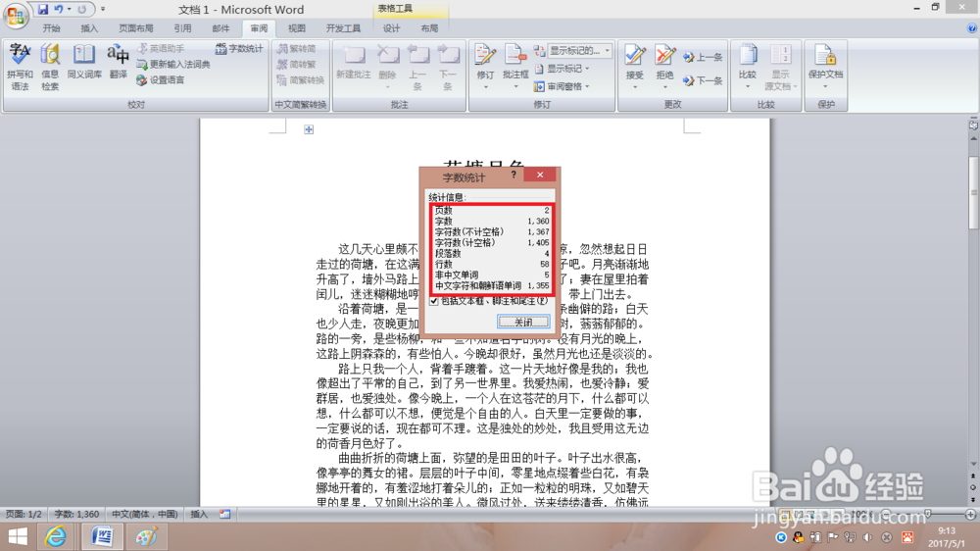The width and height of the screenshot is (980, 551).
Task: Expand the Reviewing Pane (审阅窗格) dropdown
Action: (x=562, y=86)
